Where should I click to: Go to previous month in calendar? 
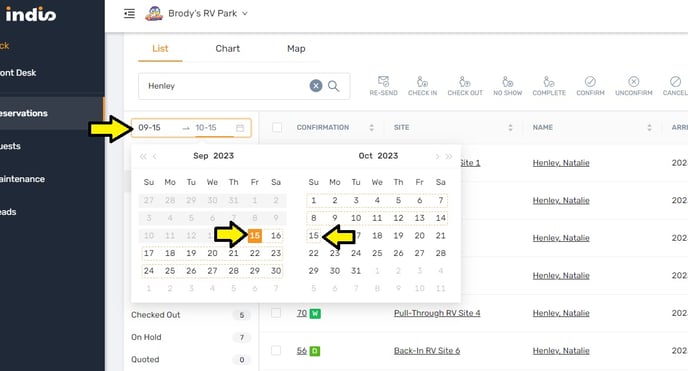[154, 156]
